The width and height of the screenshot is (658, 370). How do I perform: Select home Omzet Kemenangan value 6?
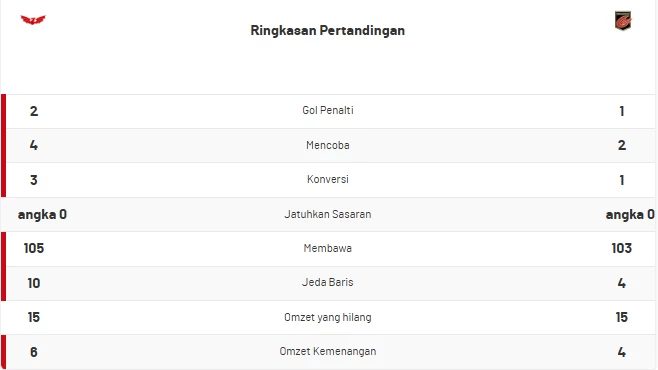34,352
